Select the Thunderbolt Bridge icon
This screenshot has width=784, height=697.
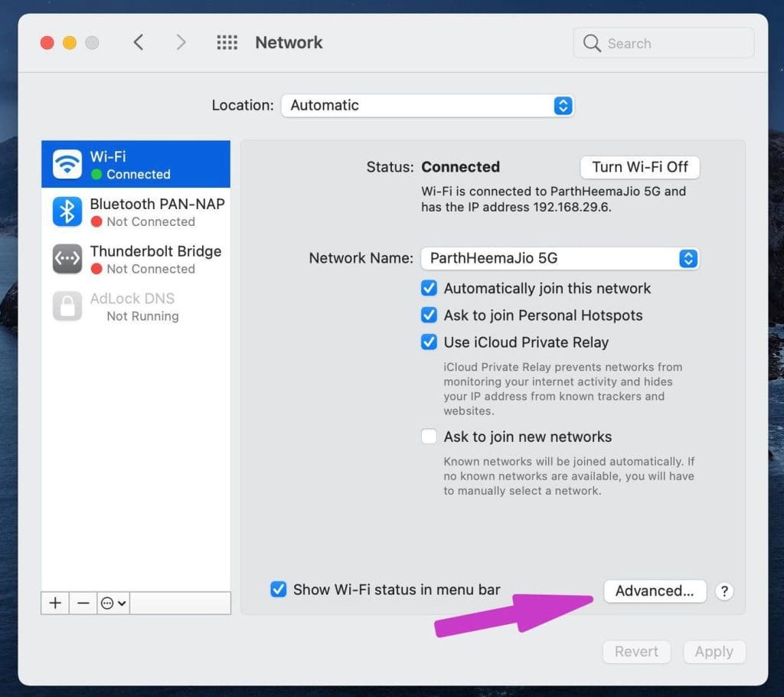coord(67,259)
